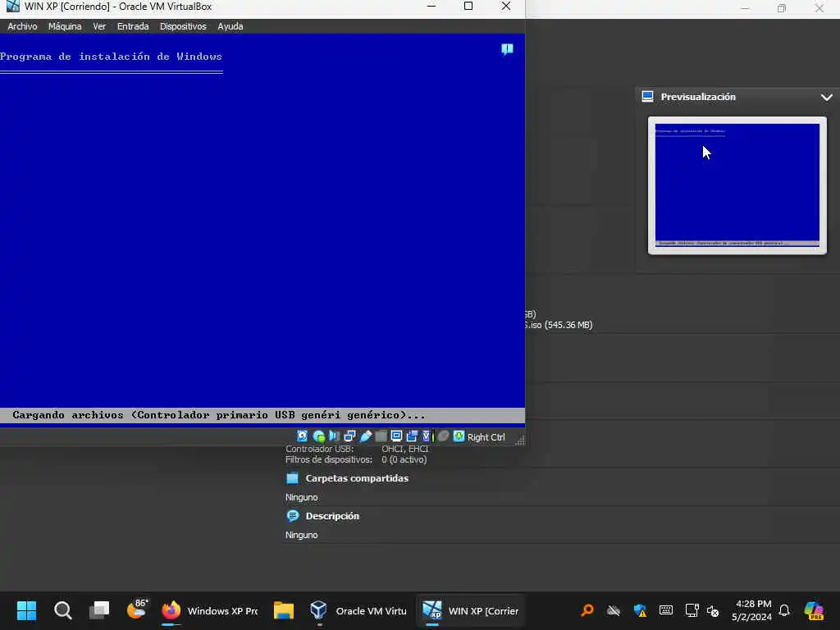The width and height of the screenshot is (840, 630).
Task: Click the VirtualBox icon in VM title bar
Action: (13, 7)
